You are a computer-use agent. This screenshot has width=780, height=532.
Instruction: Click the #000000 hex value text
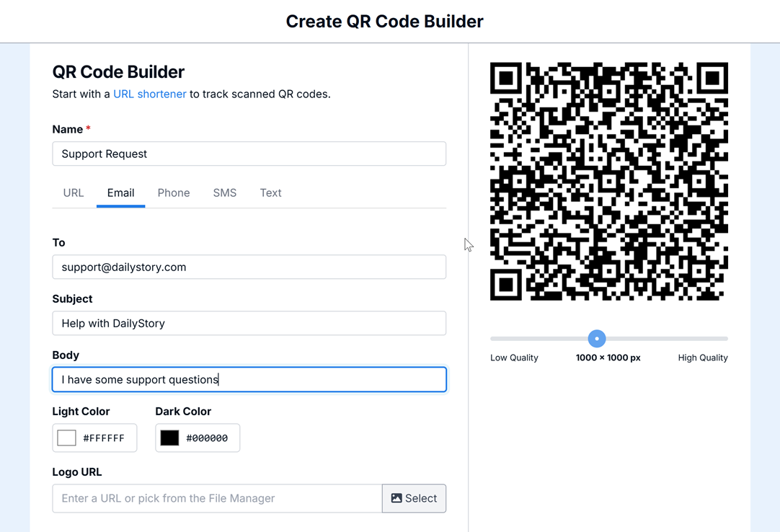[x=207, y=438]
